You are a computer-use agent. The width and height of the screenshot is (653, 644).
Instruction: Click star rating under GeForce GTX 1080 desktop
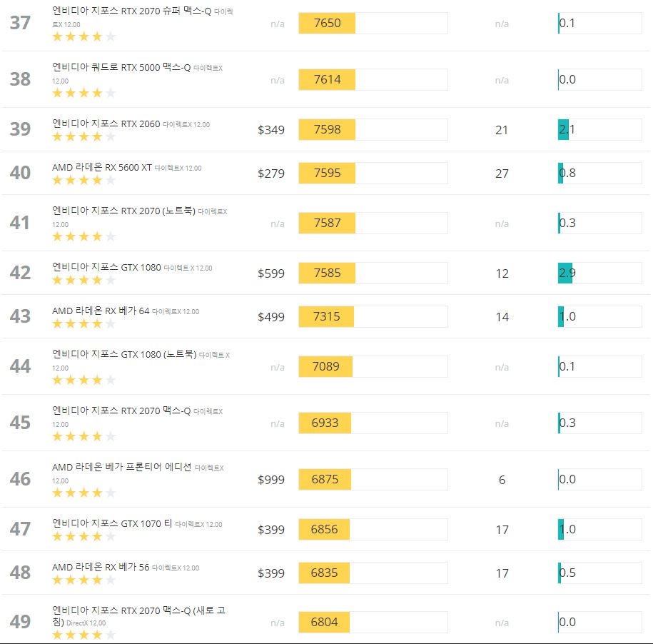(83, 280)
